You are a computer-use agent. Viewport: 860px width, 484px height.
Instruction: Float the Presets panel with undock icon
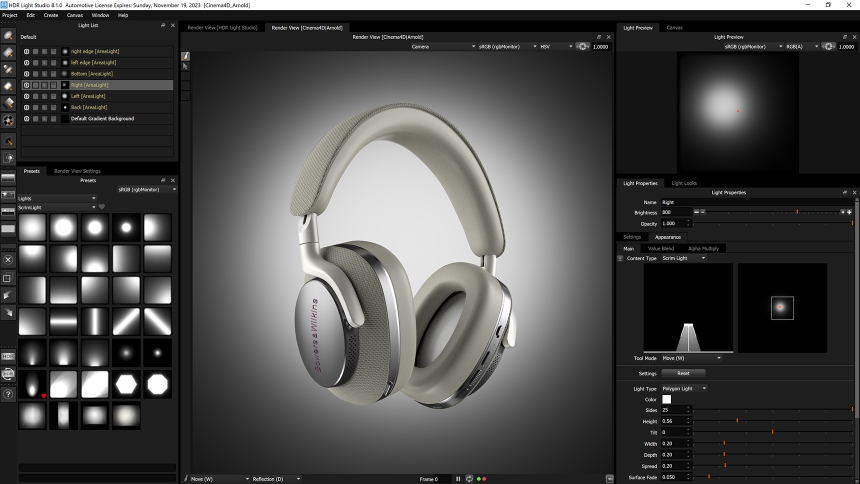pyautogui.click(x=163, y=180)
